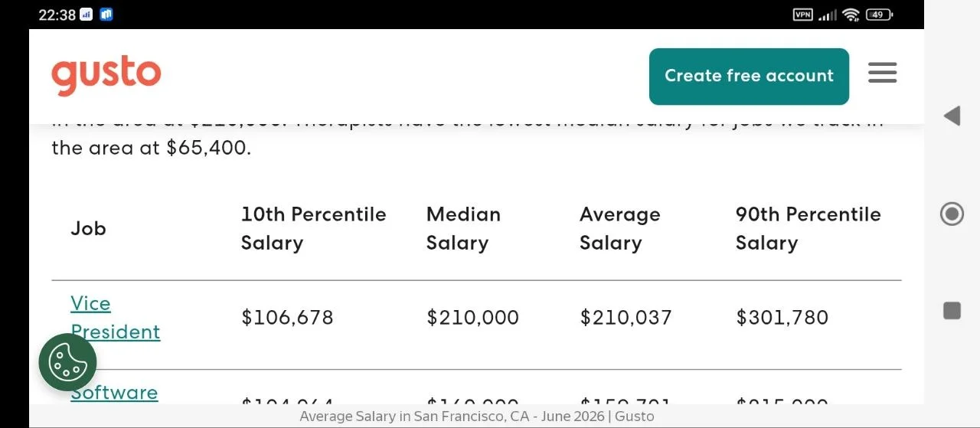Tap the battery indicator icon
The height and width of the screenshot is (428, 980).
pos(879,15)
